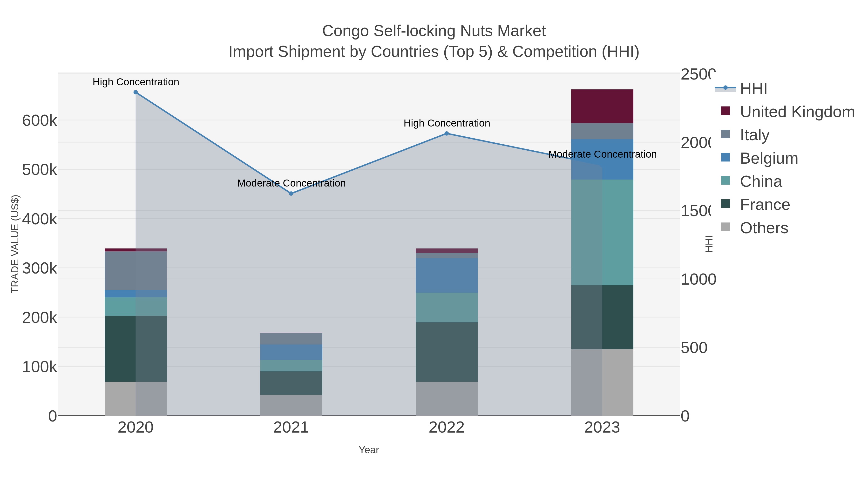Click the 2023 France bar segment
The width and height of the screenshot is (868, 488).
(602, 317)
